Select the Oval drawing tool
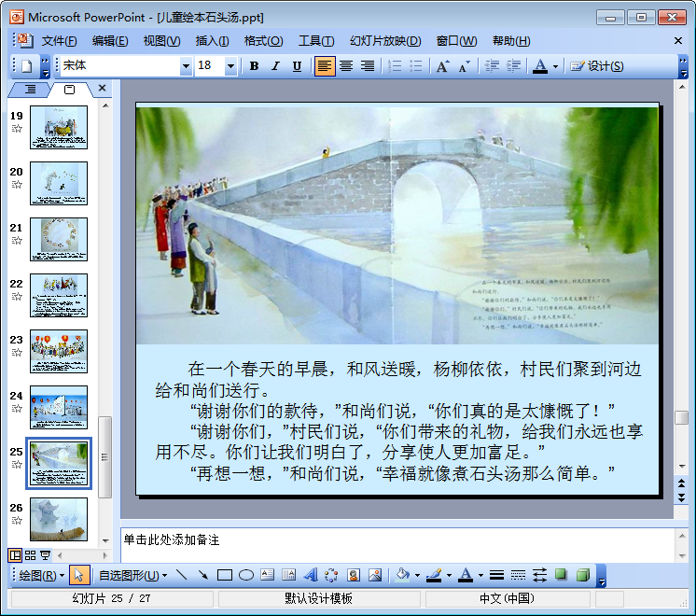 tap(246, 575)
